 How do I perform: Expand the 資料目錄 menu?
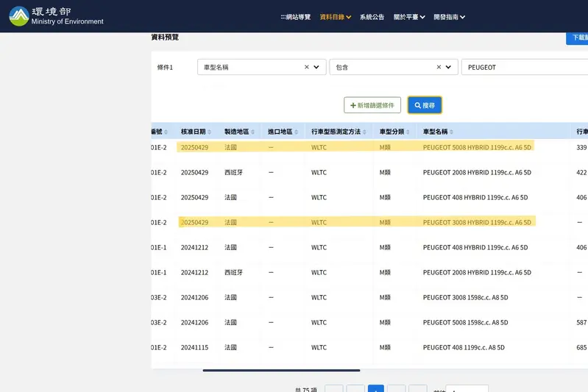coord(336,17)
